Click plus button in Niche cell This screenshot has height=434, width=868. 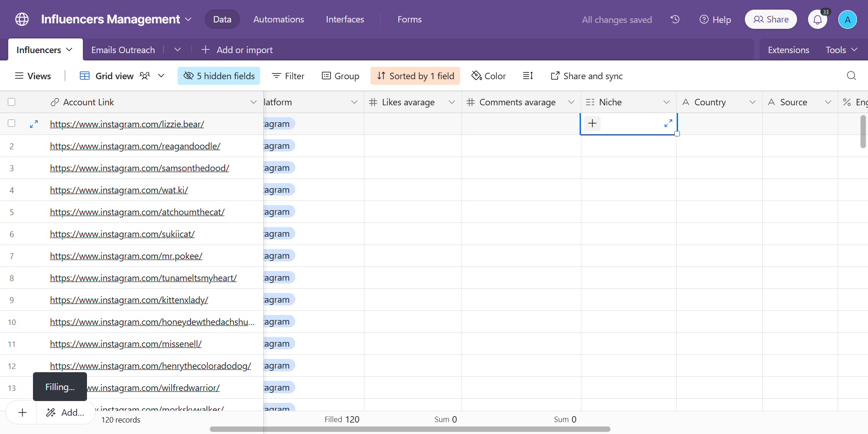point(592,123)
